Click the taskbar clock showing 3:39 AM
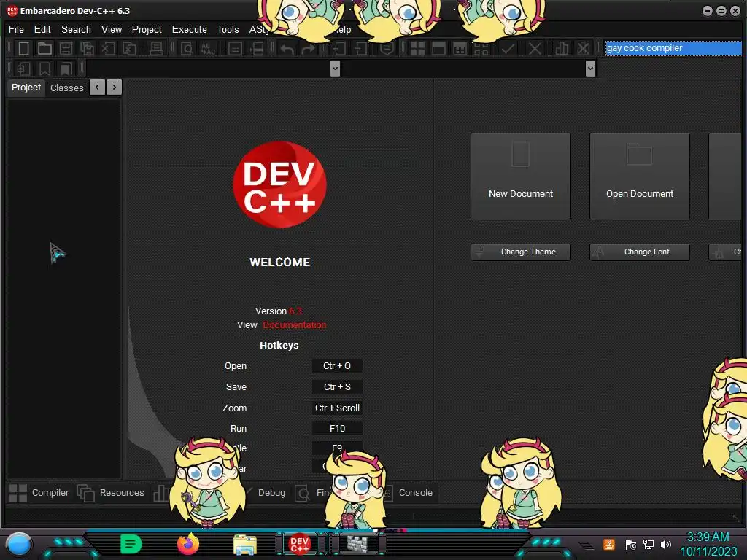747x560 pixels. click(x=708, y=544)
